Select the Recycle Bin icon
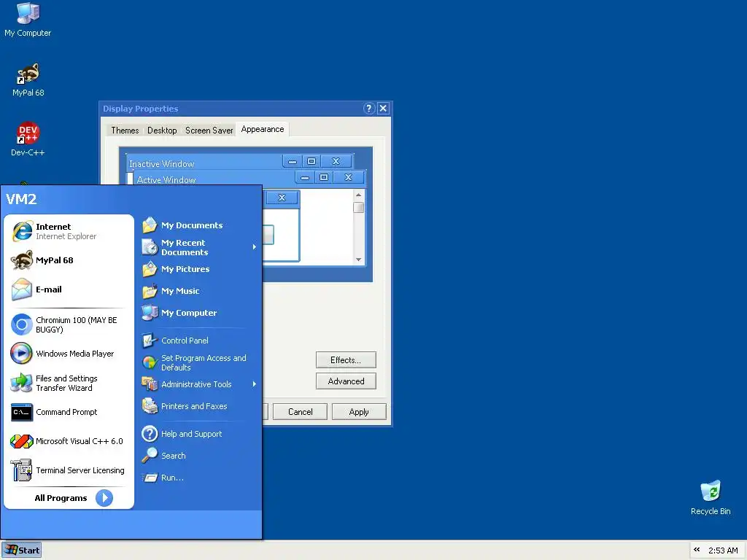Viewport: 747px width, 560px height. click(x=711, y=498)
